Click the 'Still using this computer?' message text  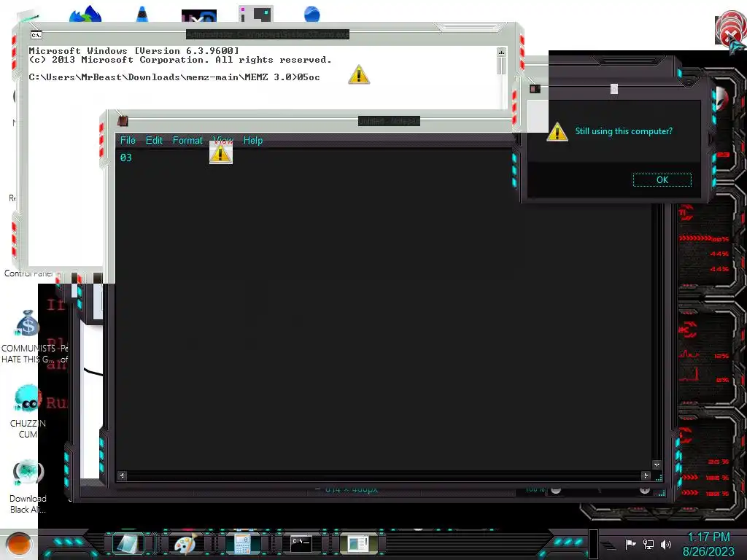tap(624, 131)
